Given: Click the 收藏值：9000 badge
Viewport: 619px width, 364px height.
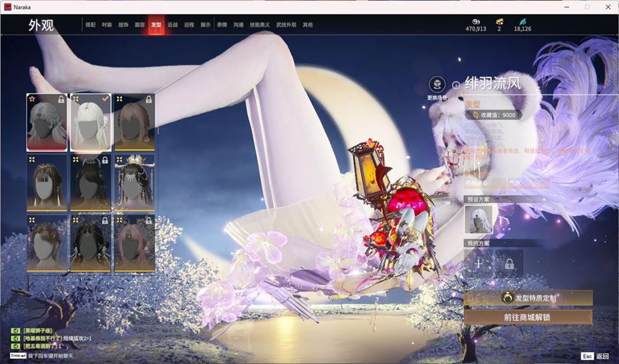Looking at the screenshot, I should click(x=494, y=115).
